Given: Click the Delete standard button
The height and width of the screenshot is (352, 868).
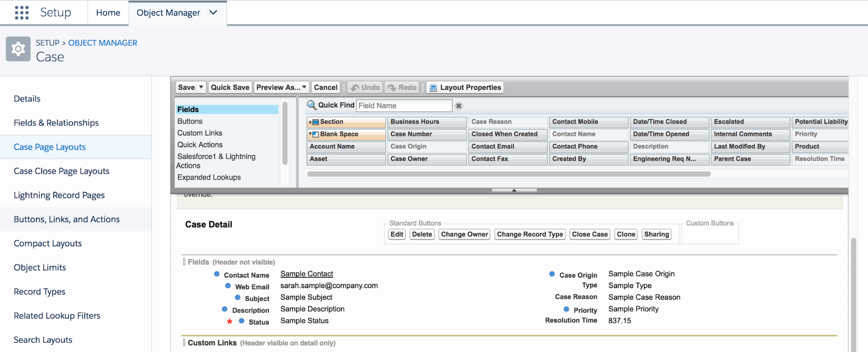Looking at the screenshot, I should (422, 234).
